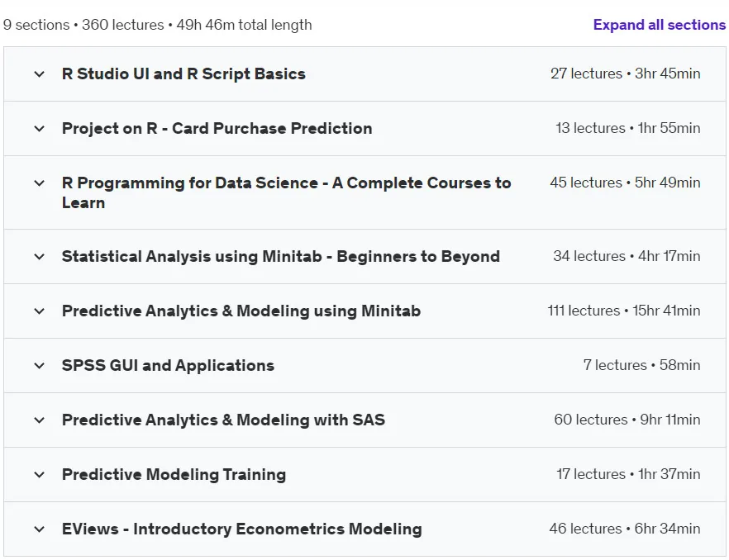Click chevron for Predictive Analytics with SAS
Viewport: 729px width, 560px height.
pyautogui.click(x=40, y=420)
